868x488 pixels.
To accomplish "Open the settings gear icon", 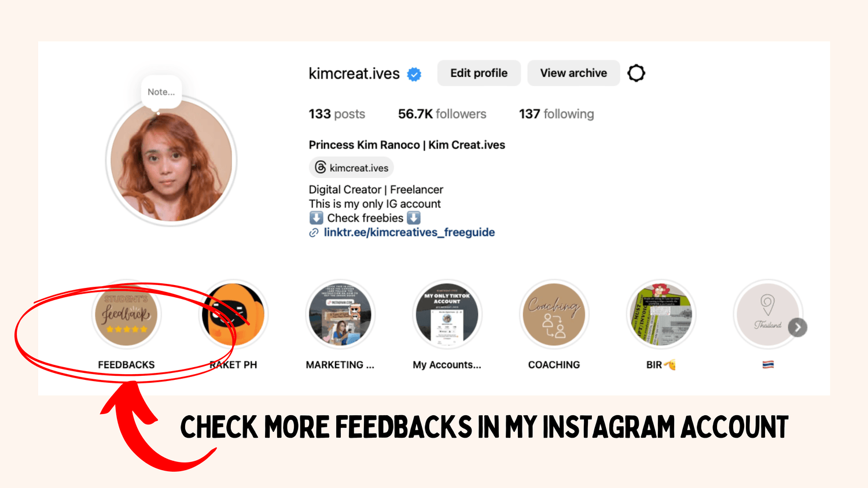I will 636,73.
